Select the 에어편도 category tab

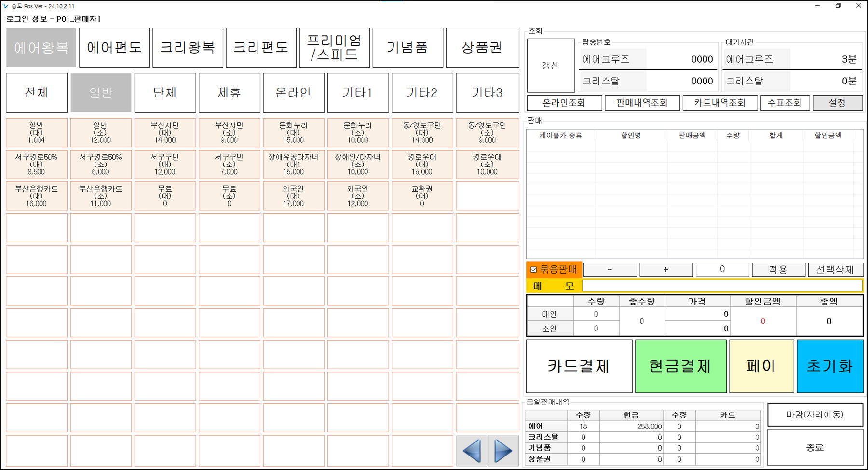(114, 47)
